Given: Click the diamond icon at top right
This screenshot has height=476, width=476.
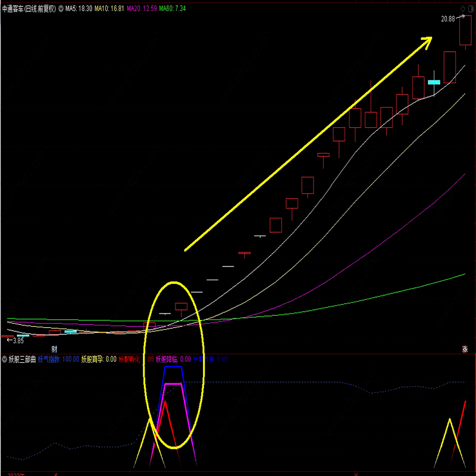Looking at the screenshot, I should pos(462,8).
